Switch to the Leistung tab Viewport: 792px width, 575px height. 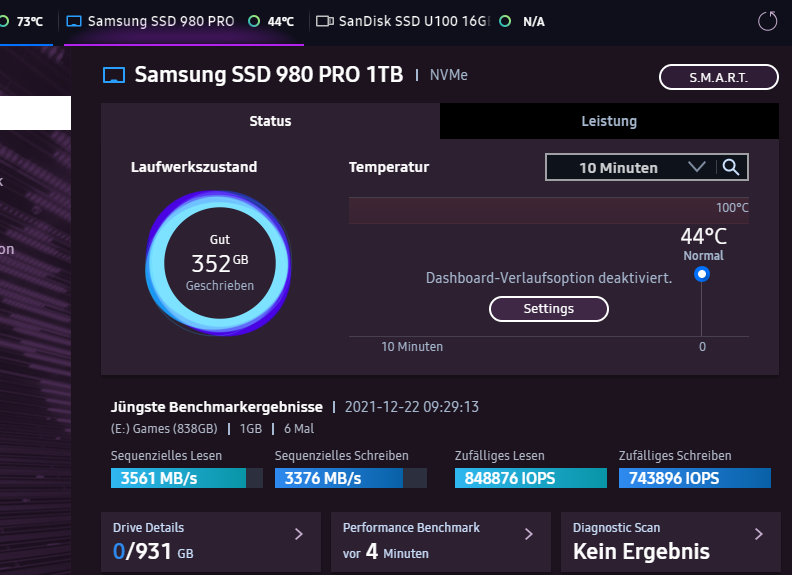click(609, 121)
